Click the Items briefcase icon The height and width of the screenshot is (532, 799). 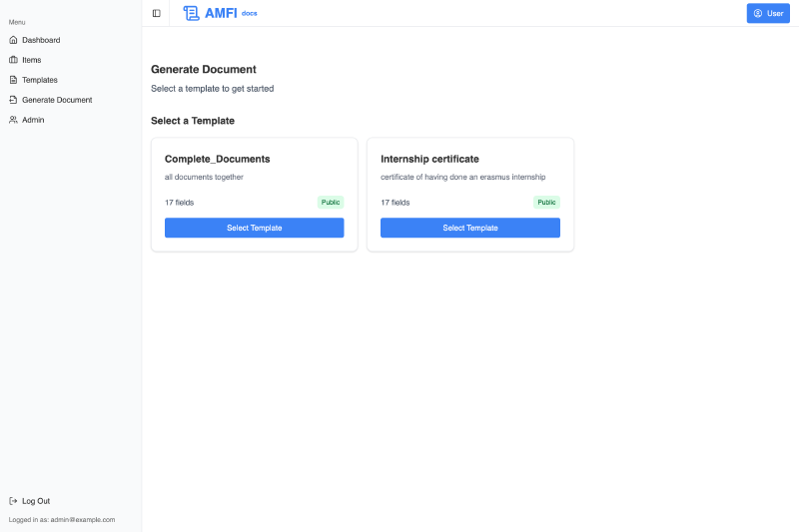(x=13, y=60)
